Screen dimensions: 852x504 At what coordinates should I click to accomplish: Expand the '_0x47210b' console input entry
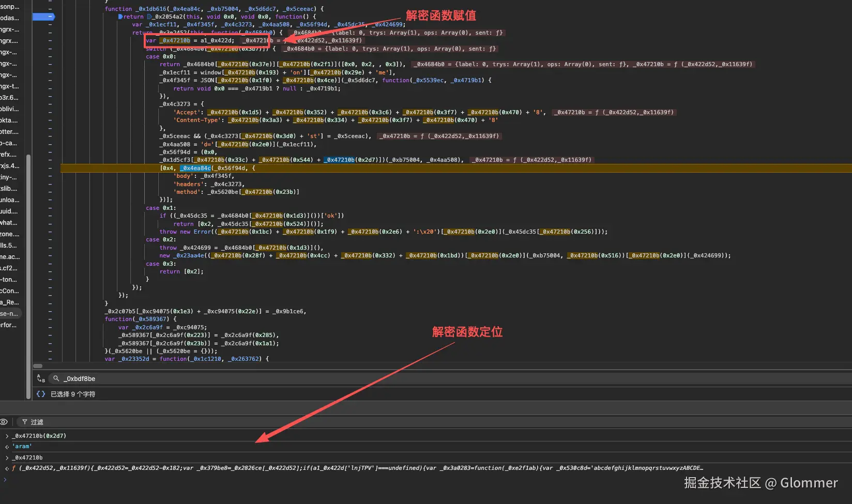[x=7, y=458]
